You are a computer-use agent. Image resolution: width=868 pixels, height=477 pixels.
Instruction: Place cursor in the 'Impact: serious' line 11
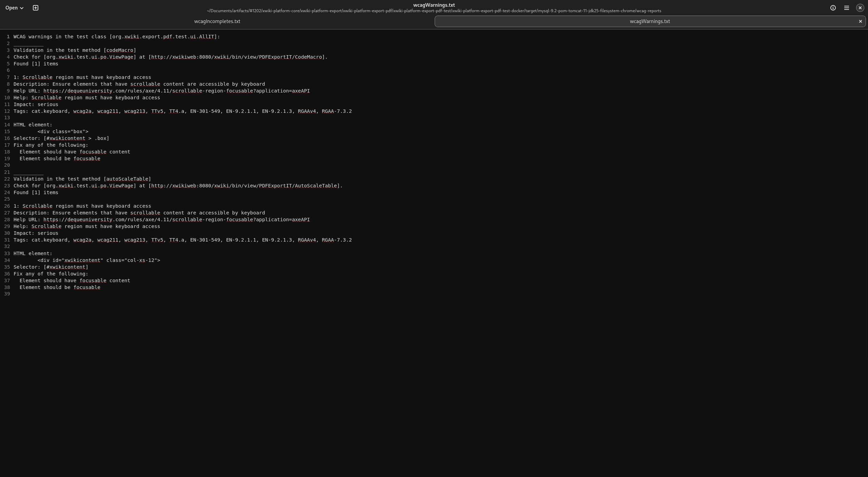coord(36,104)
